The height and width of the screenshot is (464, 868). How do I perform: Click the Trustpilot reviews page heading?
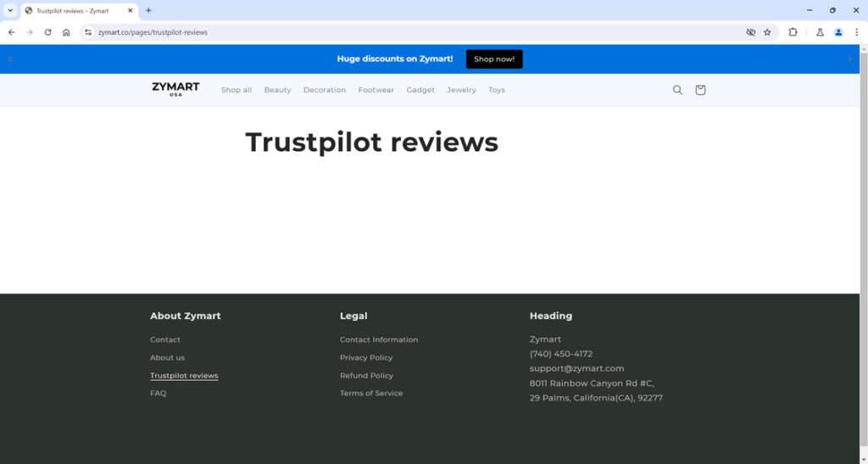click(371, 142)
